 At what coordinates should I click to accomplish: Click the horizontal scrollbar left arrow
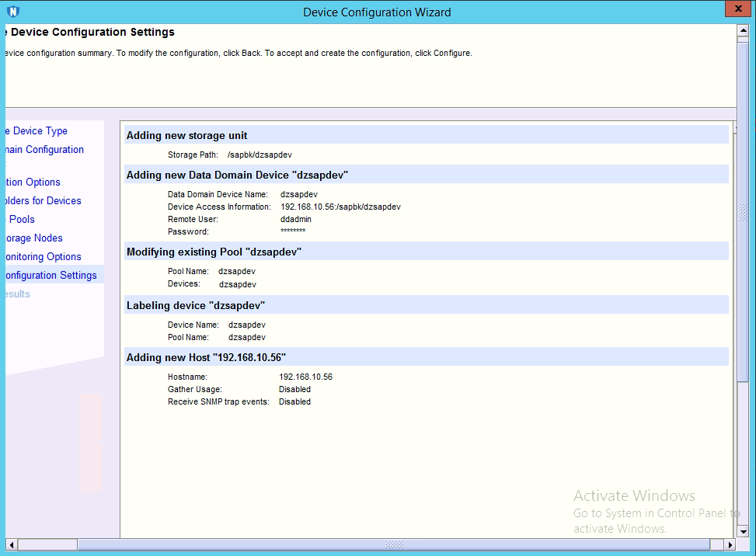point(11,544)
